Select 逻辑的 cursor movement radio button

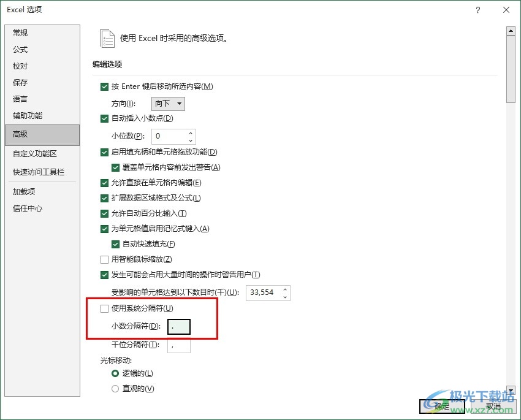(115, 373)
